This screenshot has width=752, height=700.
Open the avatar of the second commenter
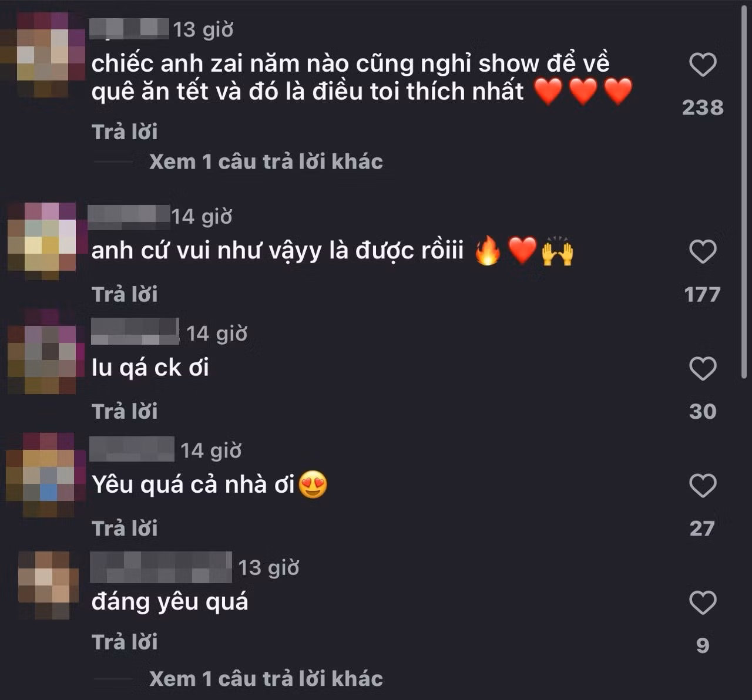(42, 241)
